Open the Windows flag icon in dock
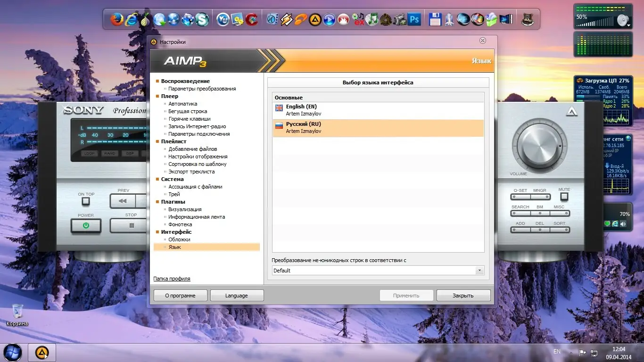 (x=478, y=19)
